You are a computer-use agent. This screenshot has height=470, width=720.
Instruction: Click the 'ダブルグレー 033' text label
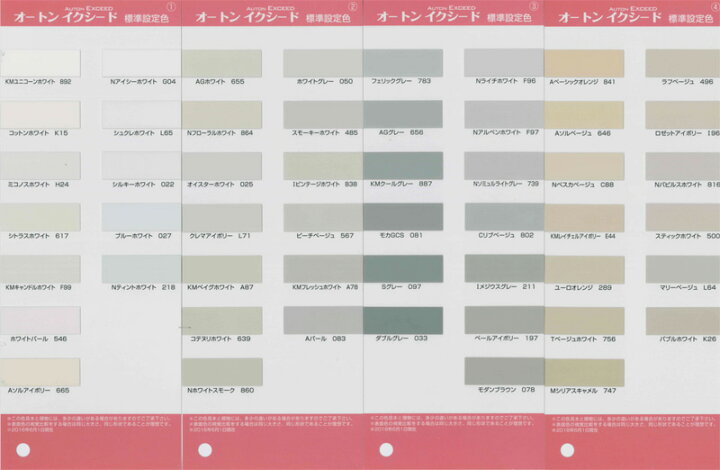pos(401,338)
